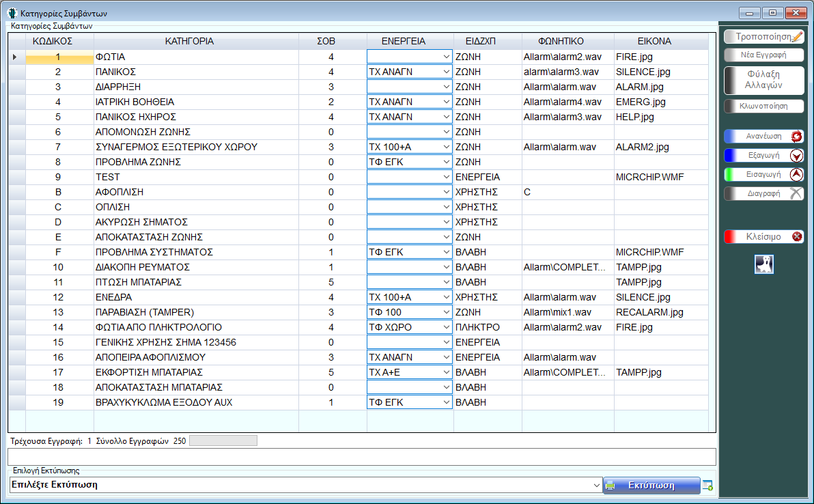Expand ΕΝΕΡΓΕΙΑ dropdown in ΕΝΕΔΡΑ row

click(446, 297)
